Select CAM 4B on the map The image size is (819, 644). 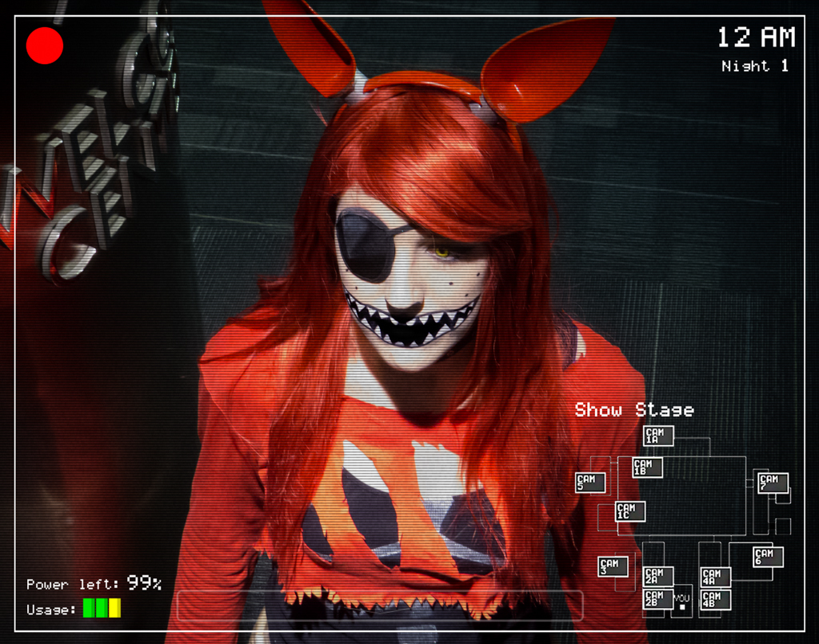click(715, 599)
